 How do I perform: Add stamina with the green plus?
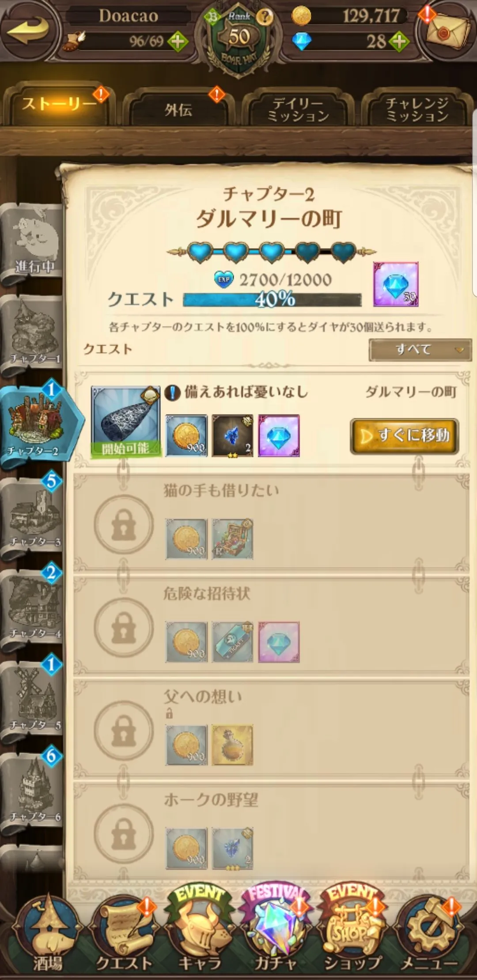point(177,42)
